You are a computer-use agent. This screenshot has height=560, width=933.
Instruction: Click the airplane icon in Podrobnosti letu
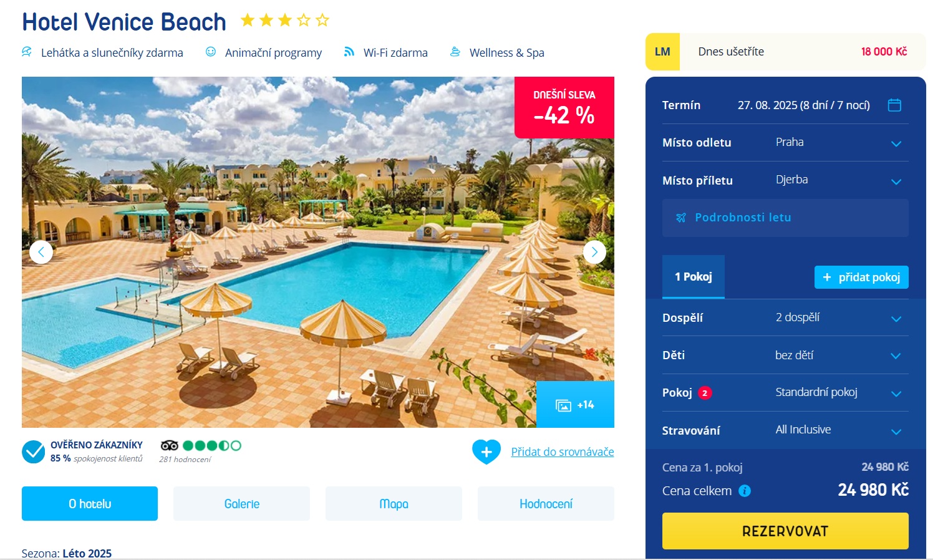[681, 218]
